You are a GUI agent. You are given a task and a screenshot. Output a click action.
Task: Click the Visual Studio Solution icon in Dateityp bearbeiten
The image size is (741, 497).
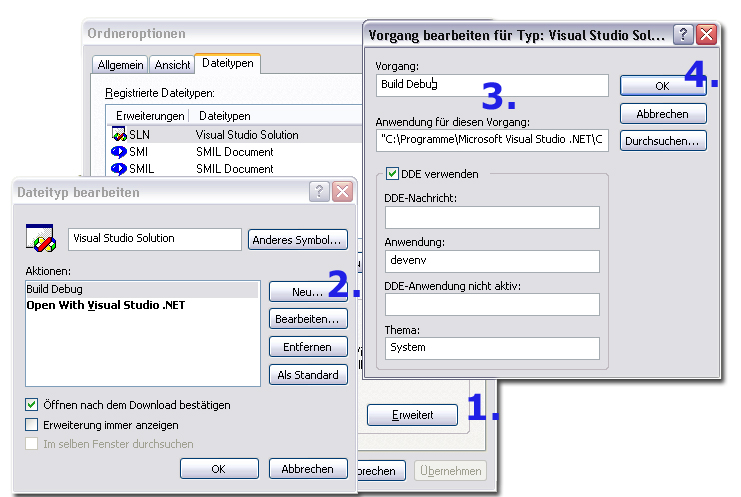pyautogui.click(x=41, y=238)
